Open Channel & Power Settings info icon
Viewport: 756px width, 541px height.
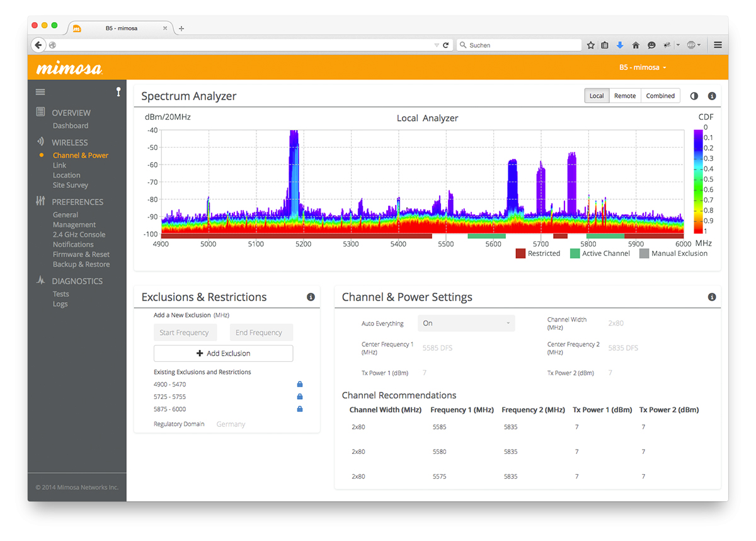(712, 297)
